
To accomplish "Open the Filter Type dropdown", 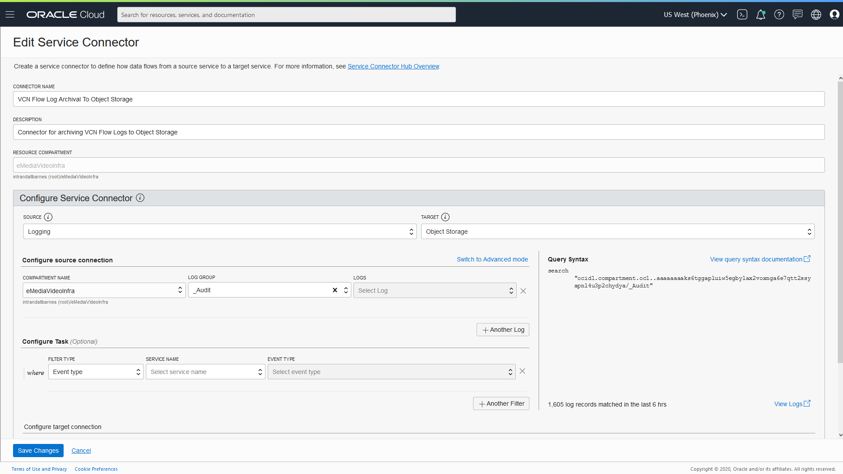I will coord(96,372).
